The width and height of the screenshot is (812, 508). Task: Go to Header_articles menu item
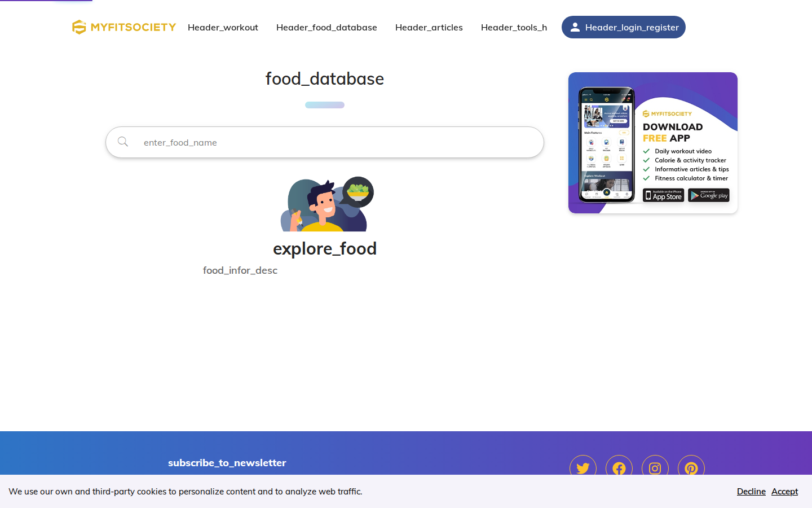[429, 27]
